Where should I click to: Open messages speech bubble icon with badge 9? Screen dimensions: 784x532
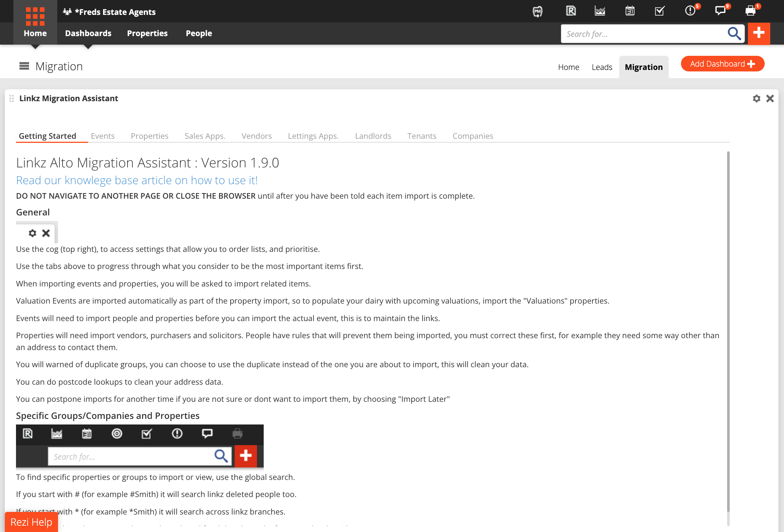coord(721,10)
